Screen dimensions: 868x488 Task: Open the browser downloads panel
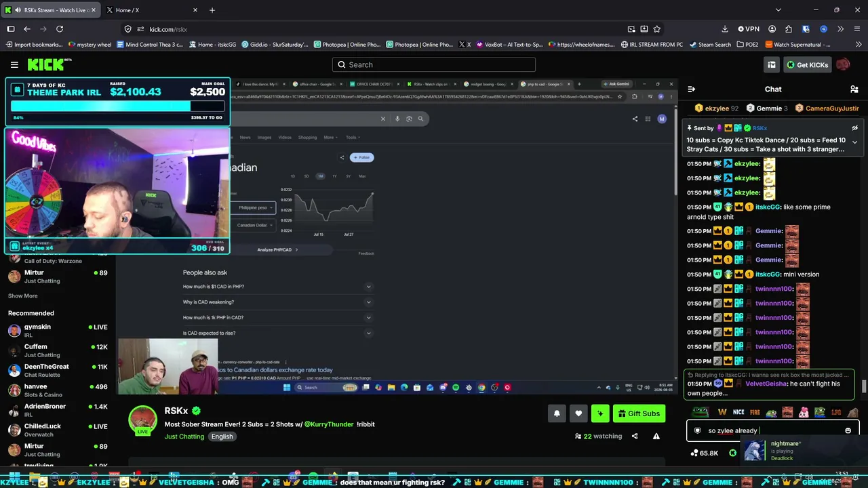coord(724,29)
